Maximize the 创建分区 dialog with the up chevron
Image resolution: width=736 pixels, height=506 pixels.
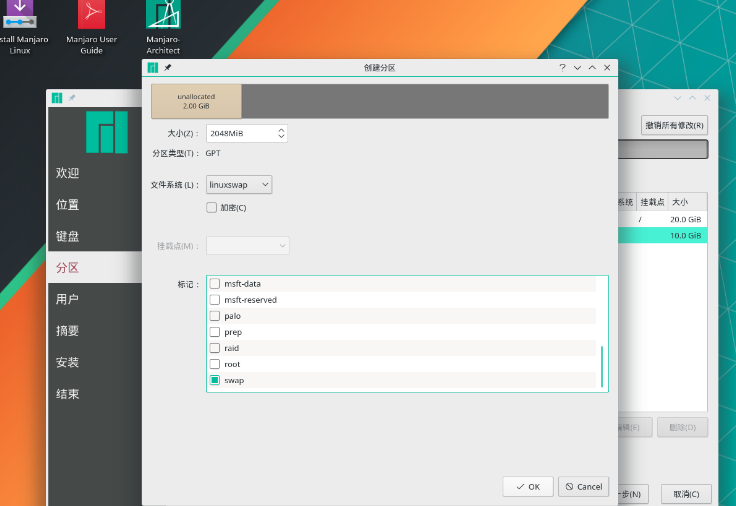[592, 68]
